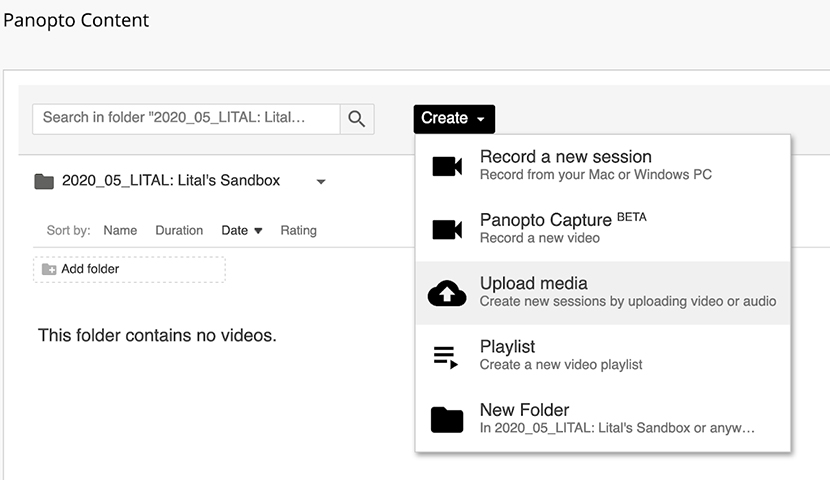Click the camera icon for Record a new session
Viewport: 830px width, 480px height.
447,166
